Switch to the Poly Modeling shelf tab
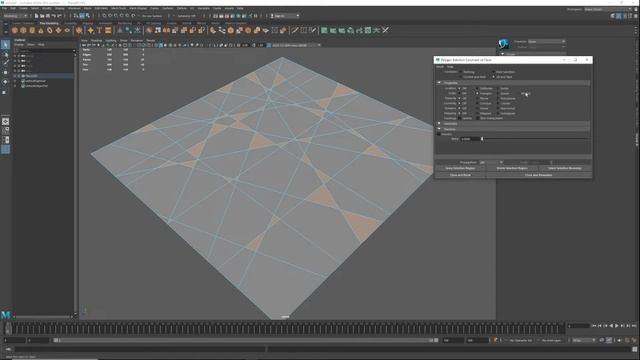 (x=49, y=23)
